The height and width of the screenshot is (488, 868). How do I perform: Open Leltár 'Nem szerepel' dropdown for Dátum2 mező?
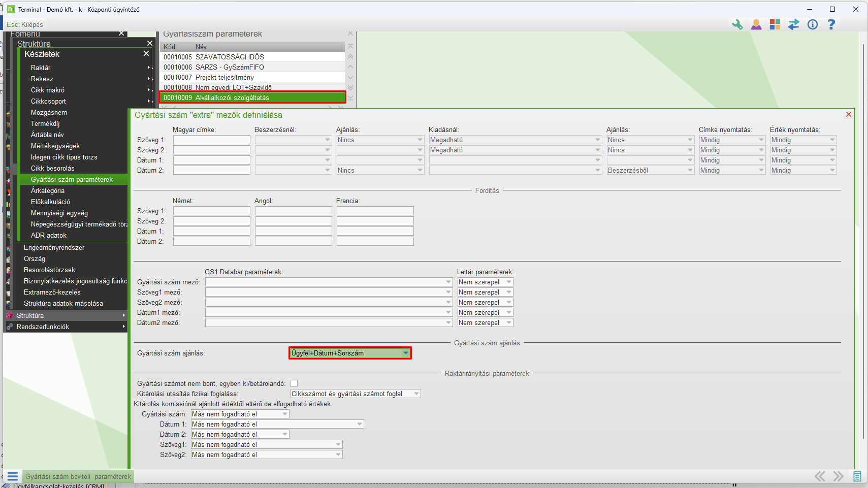click(x=486, y=322)
